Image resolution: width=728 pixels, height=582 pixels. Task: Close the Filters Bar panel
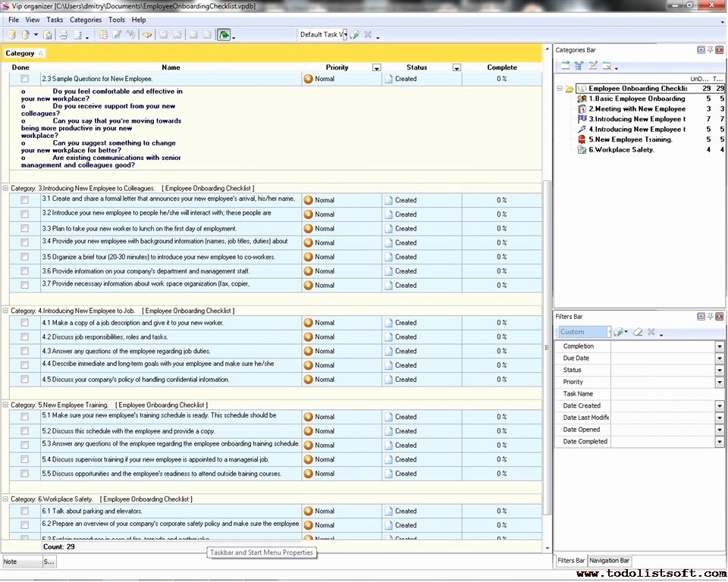click(719, 317)
